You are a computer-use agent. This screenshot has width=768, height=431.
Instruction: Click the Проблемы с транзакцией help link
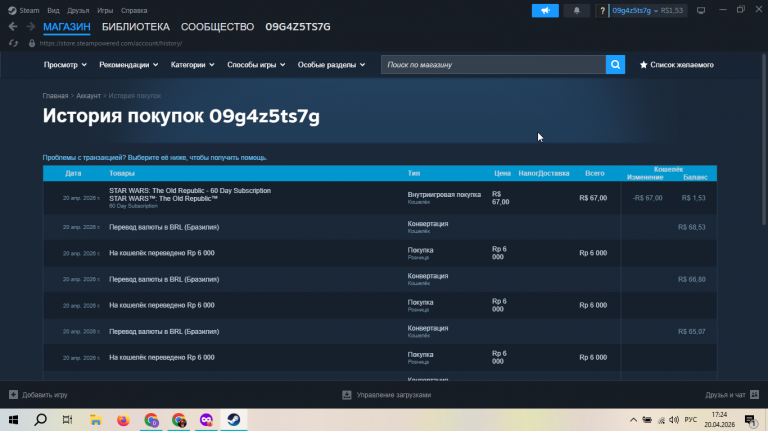[155, 158]
